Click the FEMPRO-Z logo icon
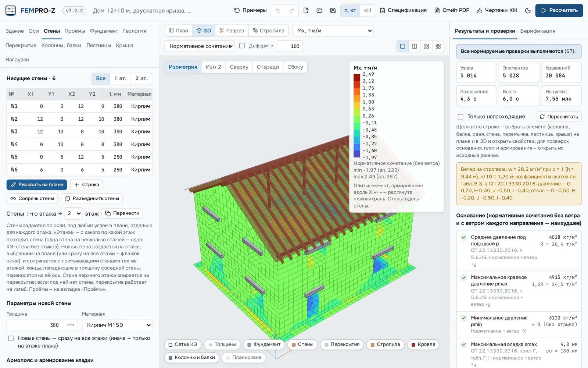The width and height of the screenshot is (588, 368). click(x=11, y=11)
